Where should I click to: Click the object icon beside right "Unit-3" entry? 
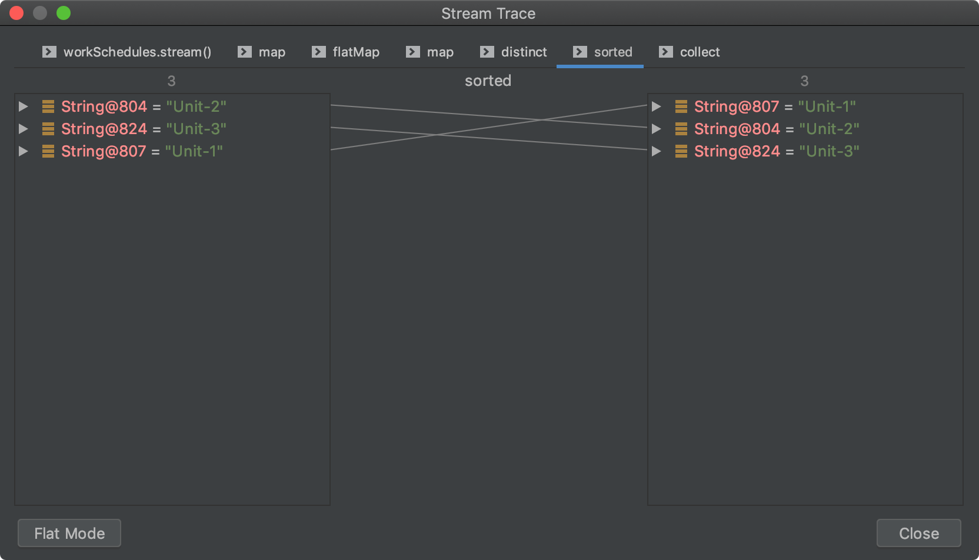click(x=681, y=151)
